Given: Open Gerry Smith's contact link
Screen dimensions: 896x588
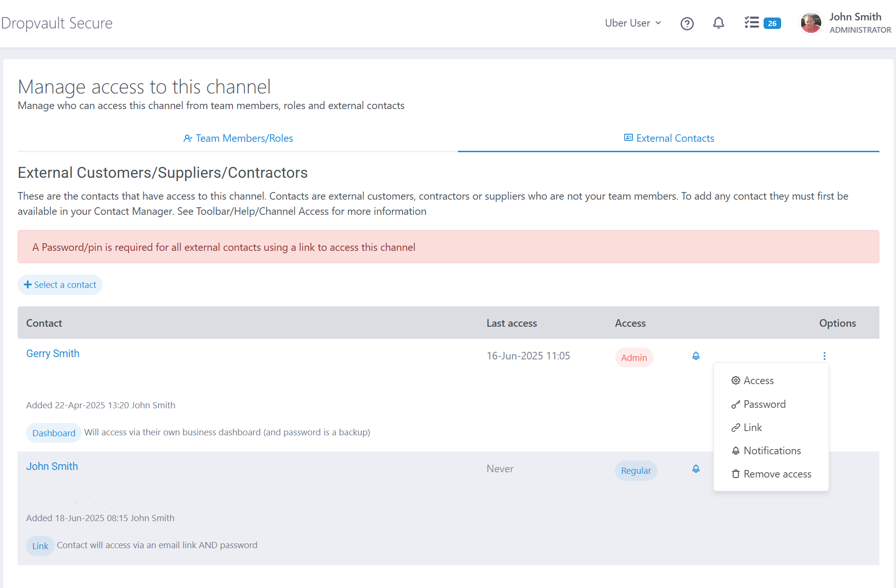Looking at the screenshot, I should [53, 354].
